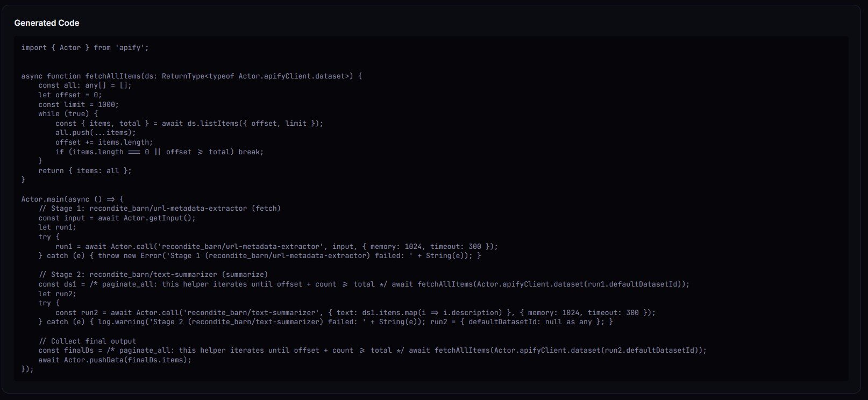Click the Stage 1 url-metadata-extractor comment
The height and width of the screenshot is (400, 868).
click(159, 209)
